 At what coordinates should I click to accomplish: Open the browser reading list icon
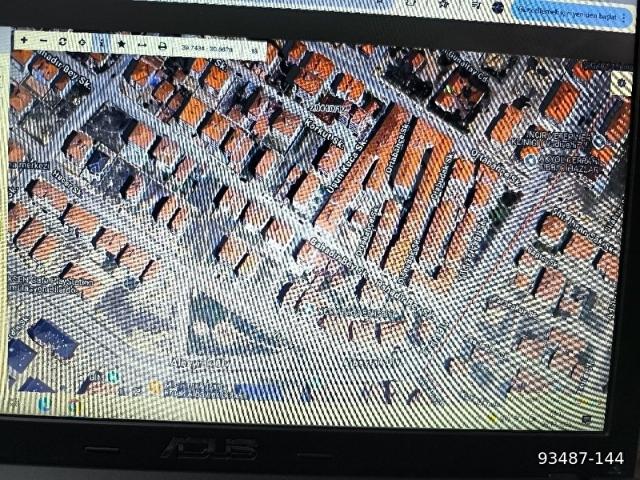pos(475,5)
